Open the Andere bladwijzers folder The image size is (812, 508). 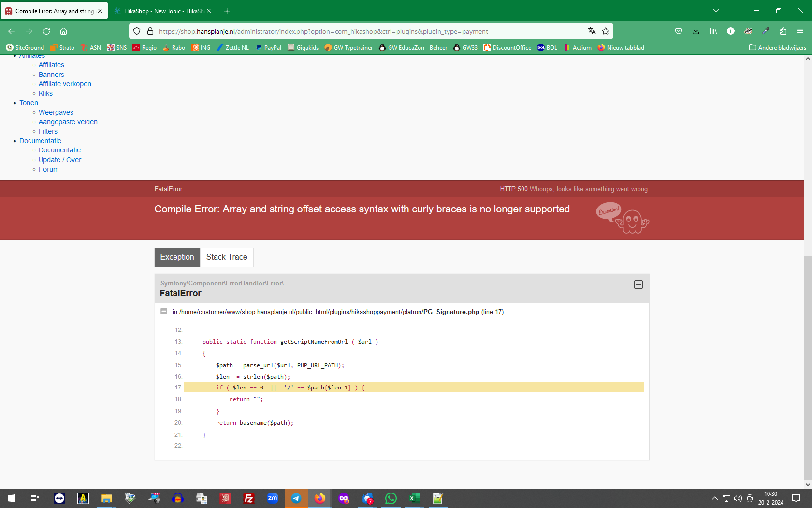coord(777,47)
